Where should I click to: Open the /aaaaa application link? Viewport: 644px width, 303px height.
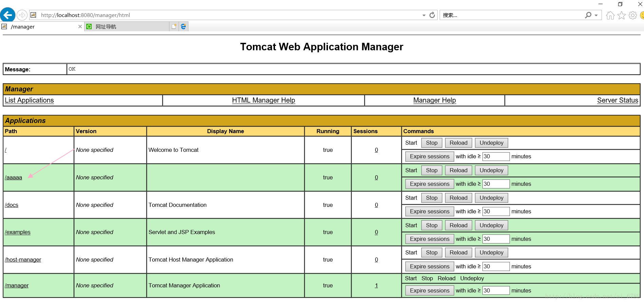pos(14,177)
